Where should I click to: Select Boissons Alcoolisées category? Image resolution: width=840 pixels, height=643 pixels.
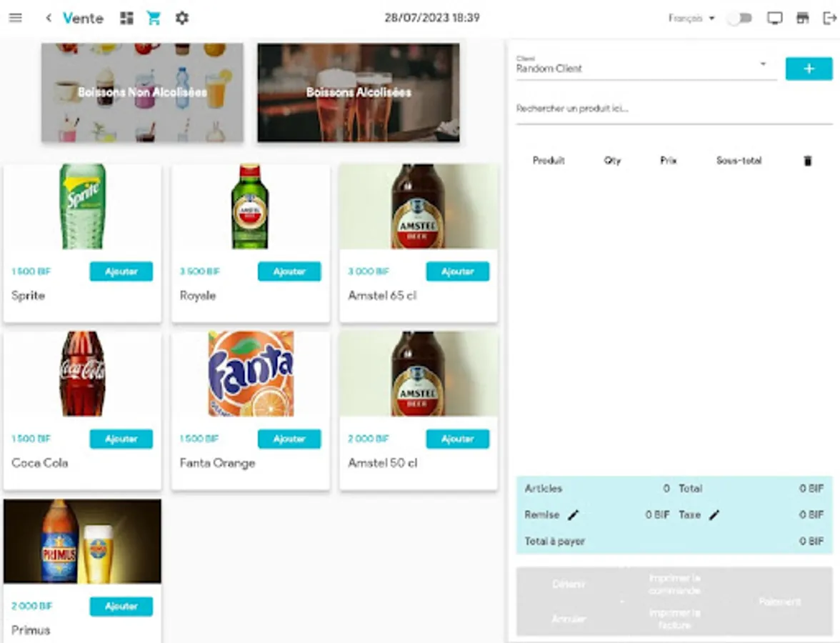coord(359,93)
